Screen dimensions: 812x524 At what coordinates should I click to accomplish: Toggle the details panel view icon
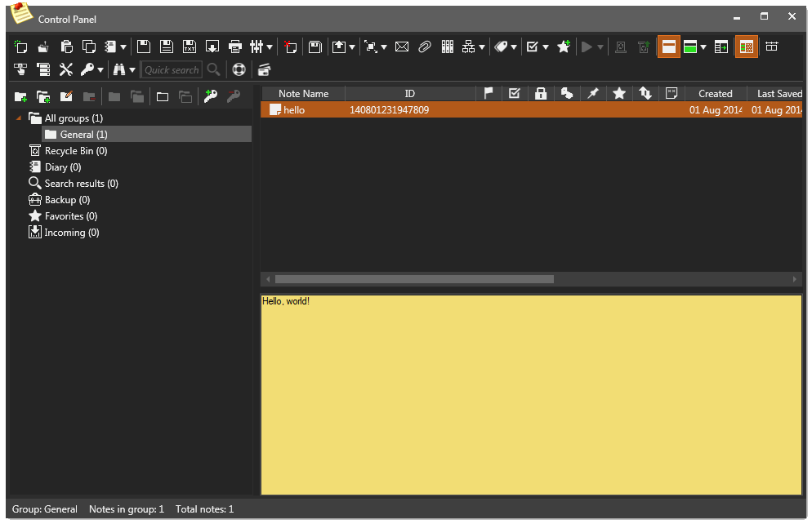pos(721,47)
